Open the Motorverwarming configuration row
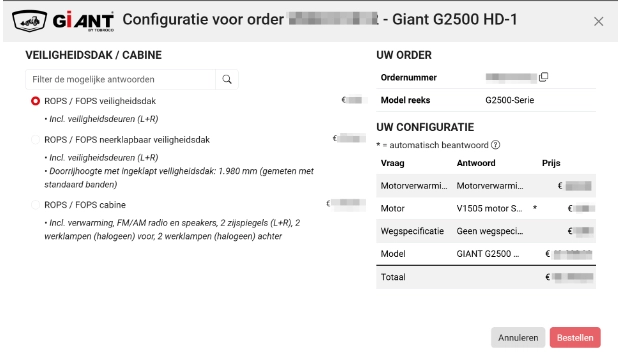 (486, 186)
